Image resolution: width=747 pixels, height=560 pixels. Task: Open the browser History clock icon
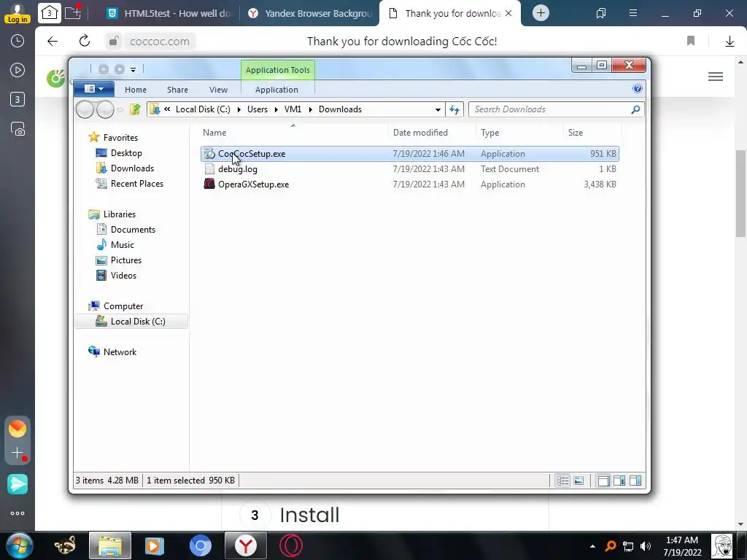[x=18, y=41]
